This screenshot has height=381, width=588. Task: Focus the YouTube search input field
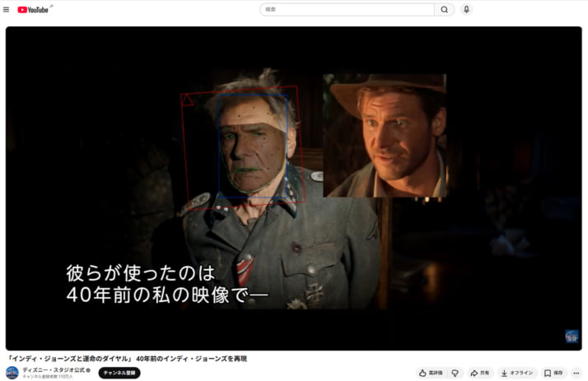point(347,9)
